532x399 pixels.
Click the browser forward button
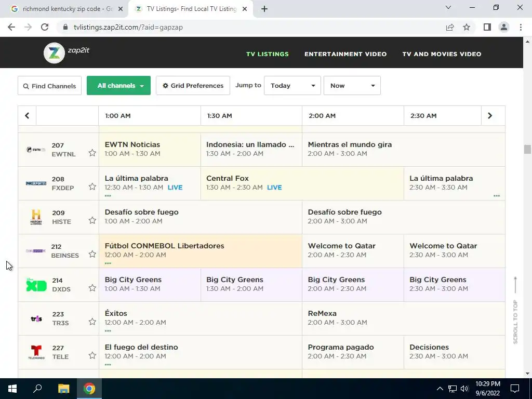pos(28,27)
